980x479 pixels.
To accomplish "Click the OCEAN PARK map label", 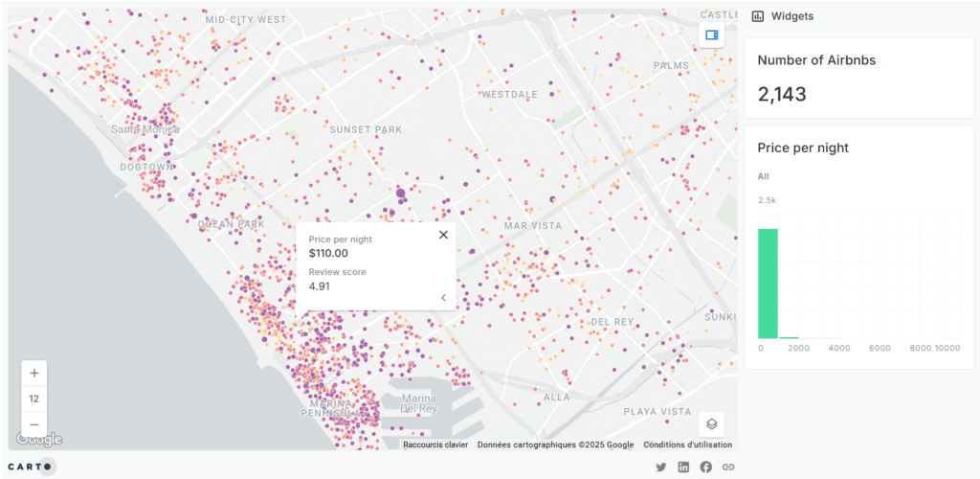I will (232, 224).
